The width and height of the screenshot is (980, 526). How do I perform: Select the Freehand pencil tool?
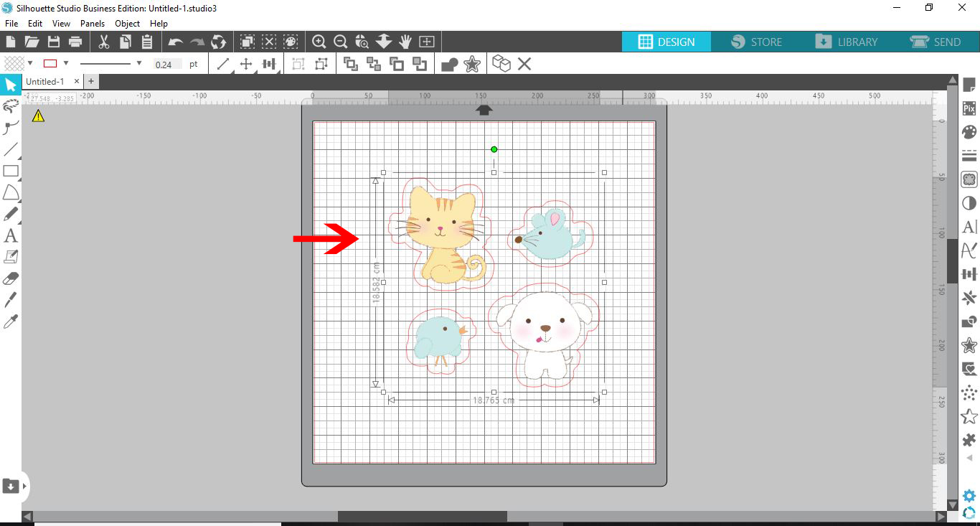pyautogui.click(x=11, y=214)
